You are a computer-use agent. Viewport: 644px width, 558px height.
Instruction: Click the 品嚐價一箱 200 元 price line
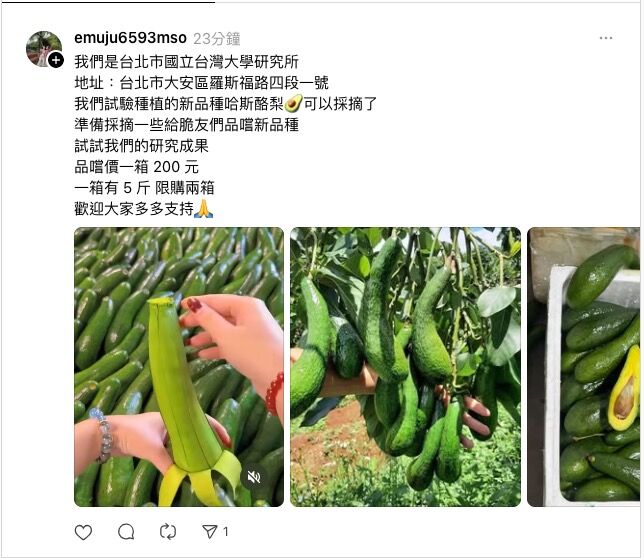[136, 167]
